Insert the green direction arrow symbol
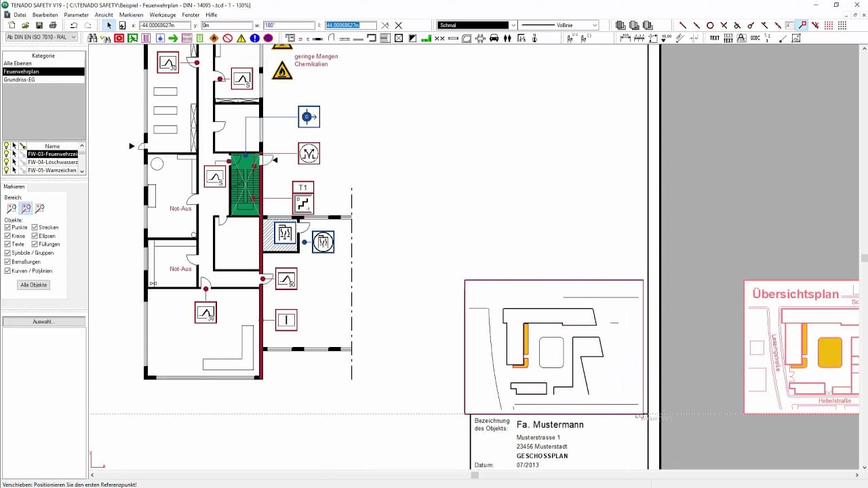The image size is (868, 488). 173,38
